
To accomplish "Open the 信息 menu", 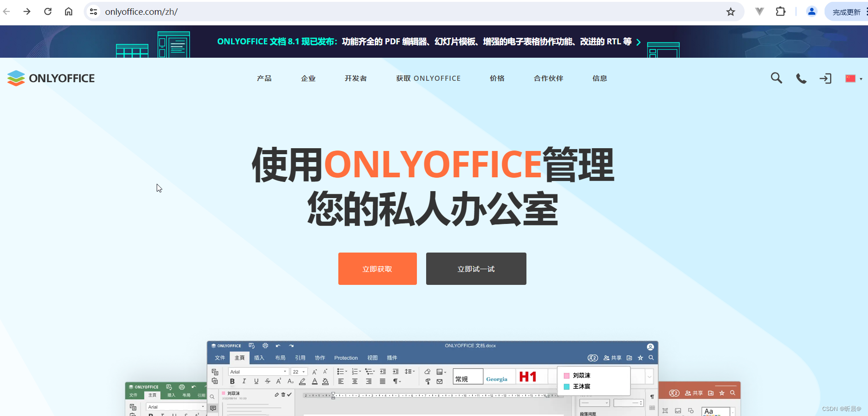I will tap(600, 78).
